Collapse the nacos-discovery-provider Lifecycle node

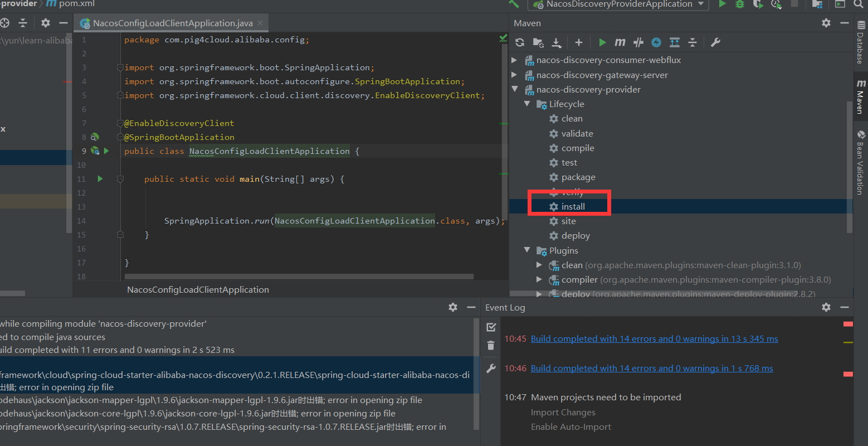[527, 104]
